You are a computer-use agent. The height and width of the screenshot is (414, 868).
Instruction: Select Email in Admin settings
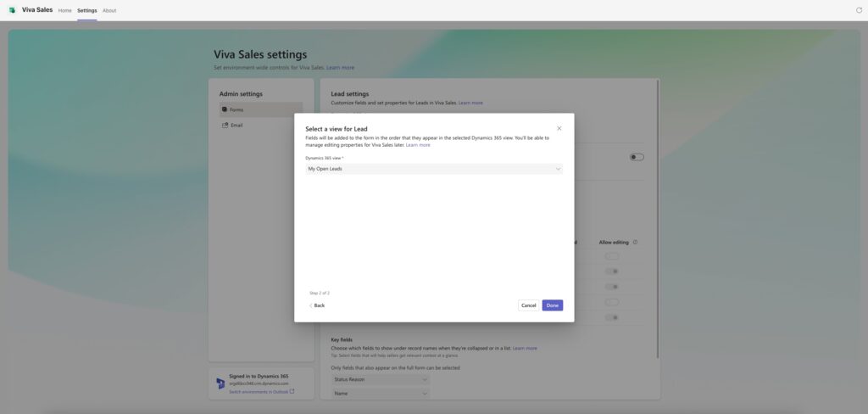(x=261, y=126)
